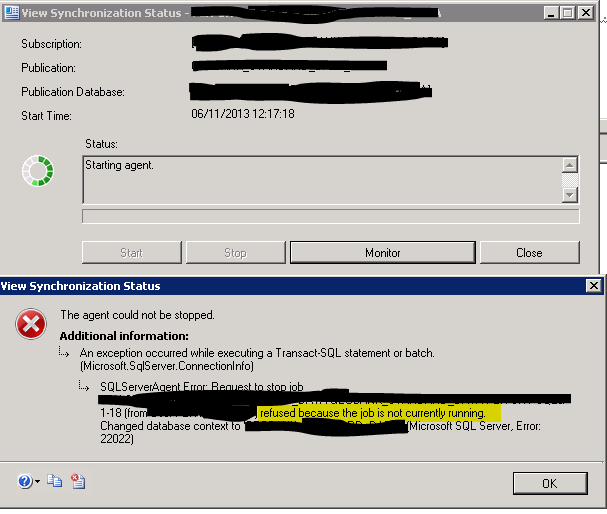Click OK to dismiss the error
Image resolution: width=607 pixels, height=514 pixels.
click(550, 483)
